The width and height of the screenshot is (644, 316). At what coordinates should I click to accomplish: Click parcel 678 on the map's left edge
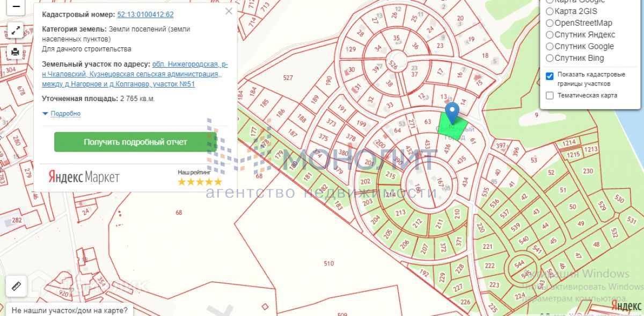coord(21,91)
